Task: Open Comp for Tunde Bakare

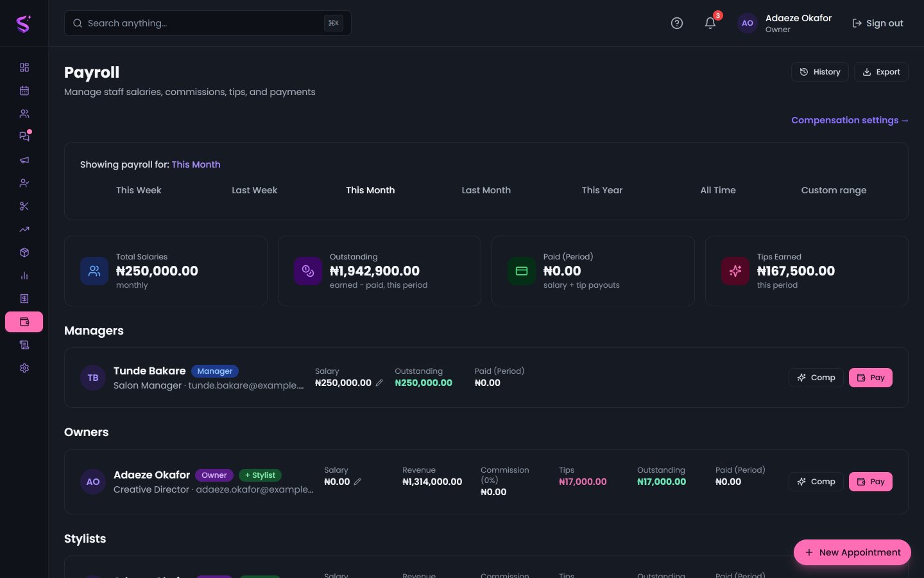Action: point(816,378)
